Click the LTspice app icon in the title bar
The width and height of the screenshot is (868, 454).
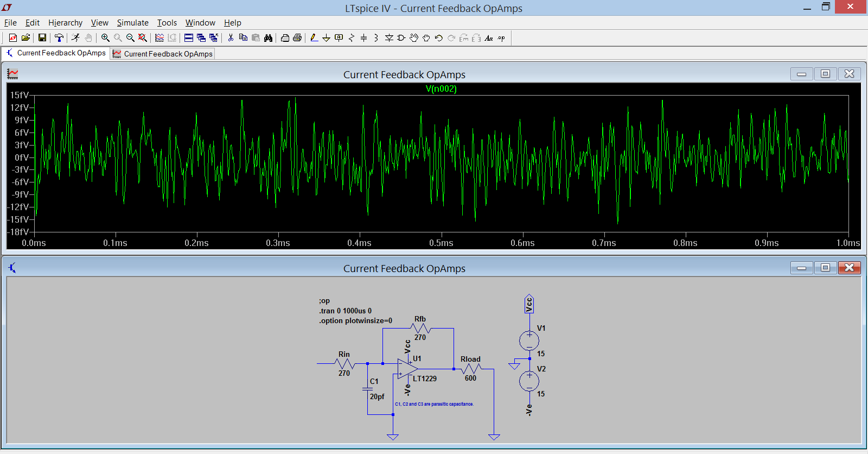click(7, 8)
